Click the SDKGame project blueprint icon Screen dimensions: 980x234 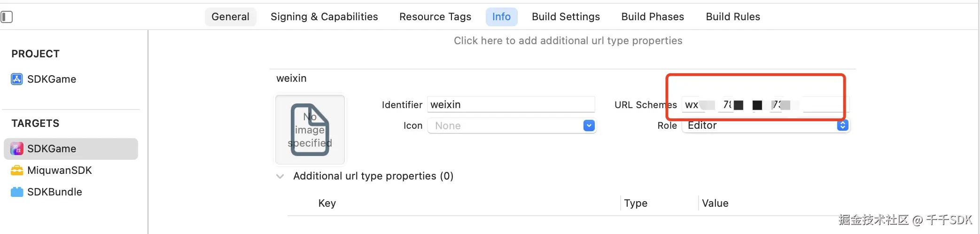17,79
